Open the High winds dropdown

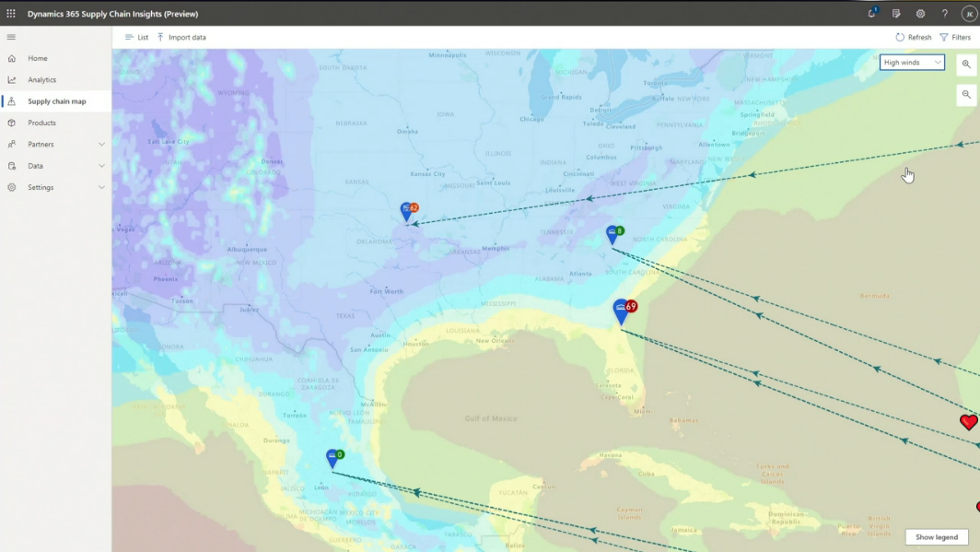(912, 63)
